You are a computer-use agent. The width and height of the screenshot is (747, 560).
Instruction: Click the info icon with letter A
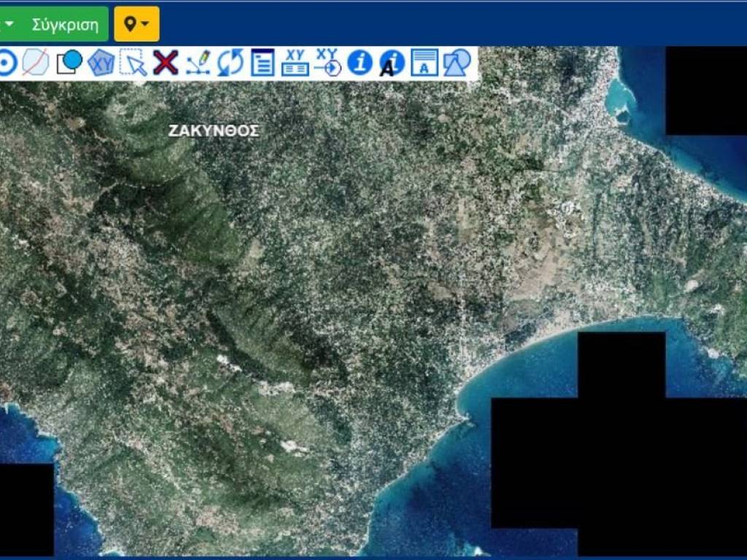pos(392,63)
